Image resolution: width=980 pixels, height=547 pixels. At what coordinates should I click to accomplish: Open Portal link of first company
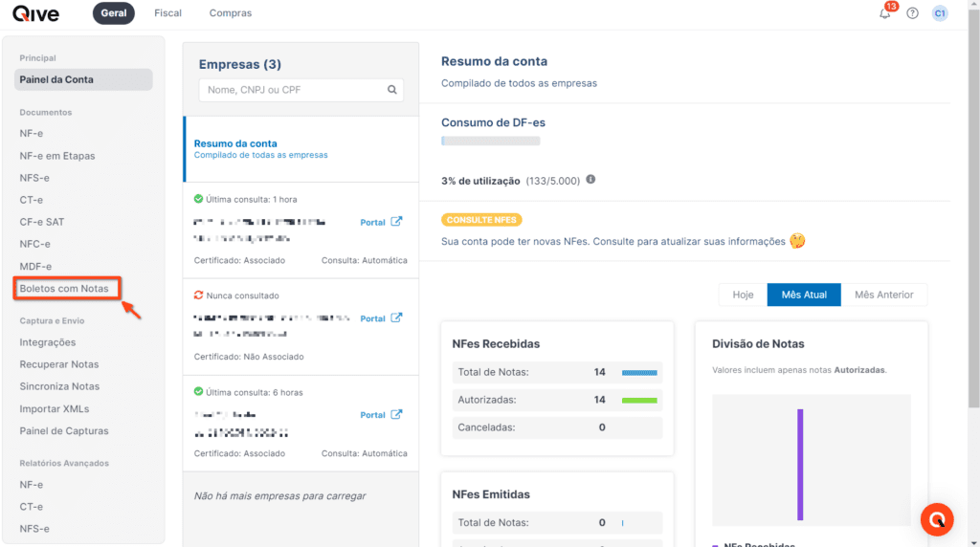point(372,222)
